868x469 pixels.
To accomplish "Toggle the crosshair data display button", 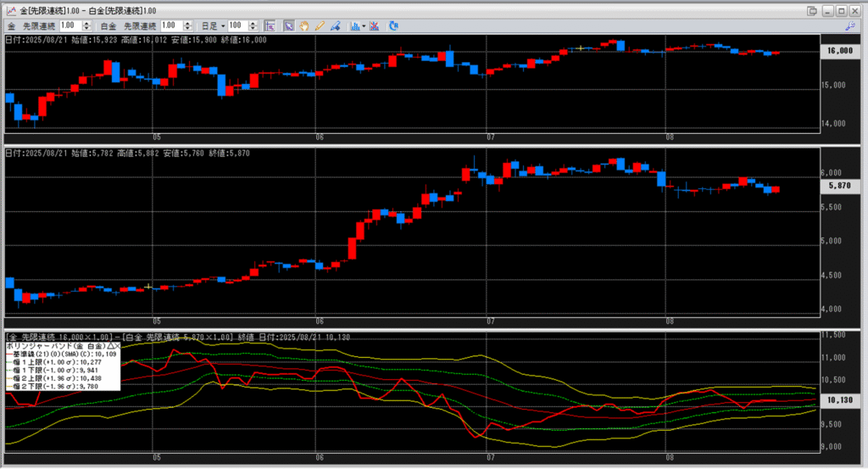I will (x=270, y=26).
